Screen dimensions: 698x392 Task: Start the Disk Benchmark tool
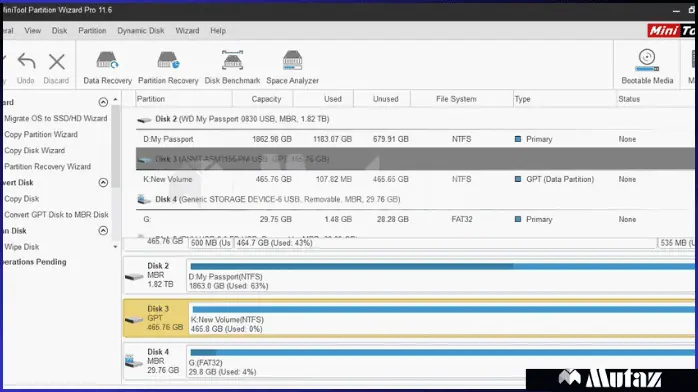[232, 67]
